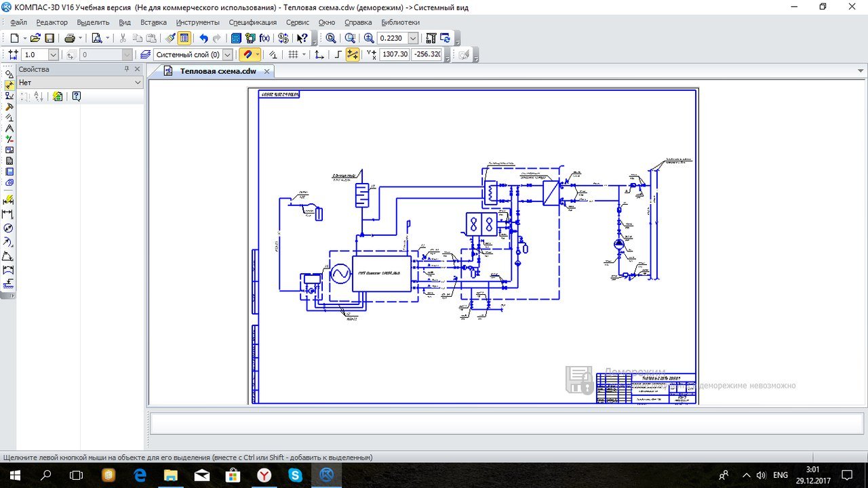Expand the Нет properties dropdown

[138, 83]
